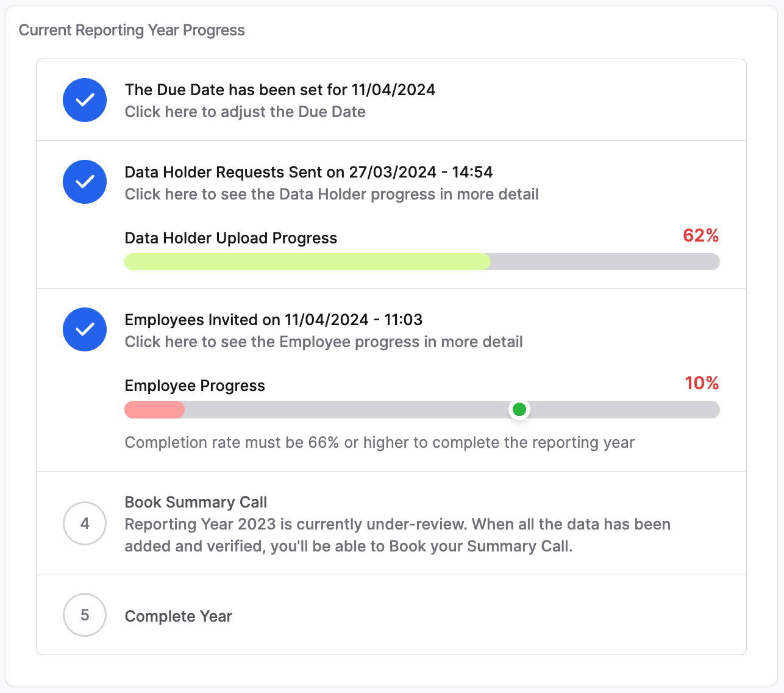
Task: Click the 'Due Date has been set' heading
Action: coord(280,90)
